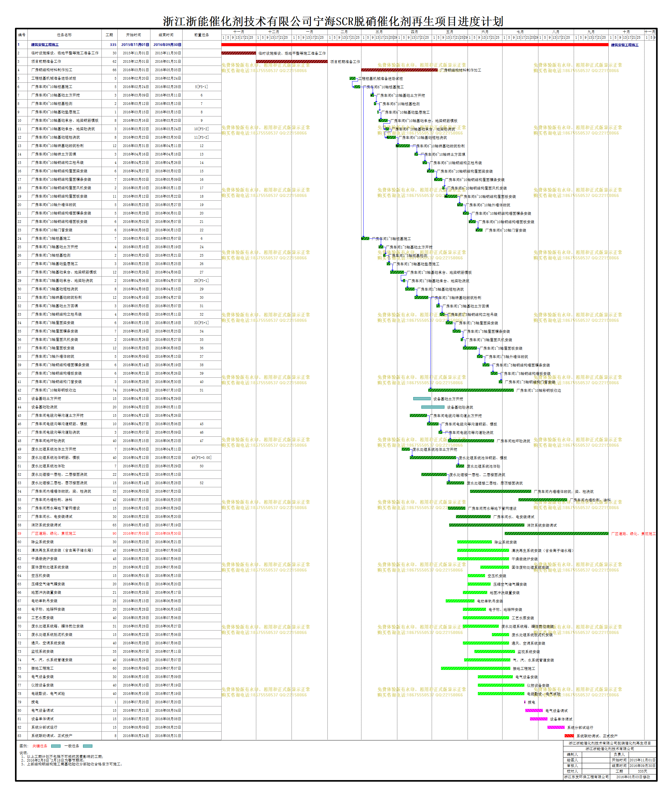Viewport: 672px width, 796px height.
Task: Click predecessor cell 28[FS-1]
Action: [x=202, y=280]
